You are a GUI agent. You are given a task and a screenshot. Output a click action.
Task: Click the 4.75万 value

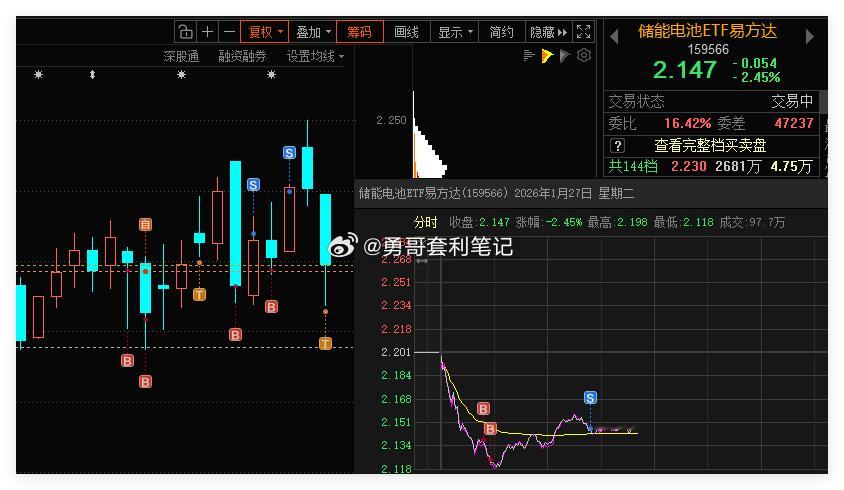(x=791, y=166)
